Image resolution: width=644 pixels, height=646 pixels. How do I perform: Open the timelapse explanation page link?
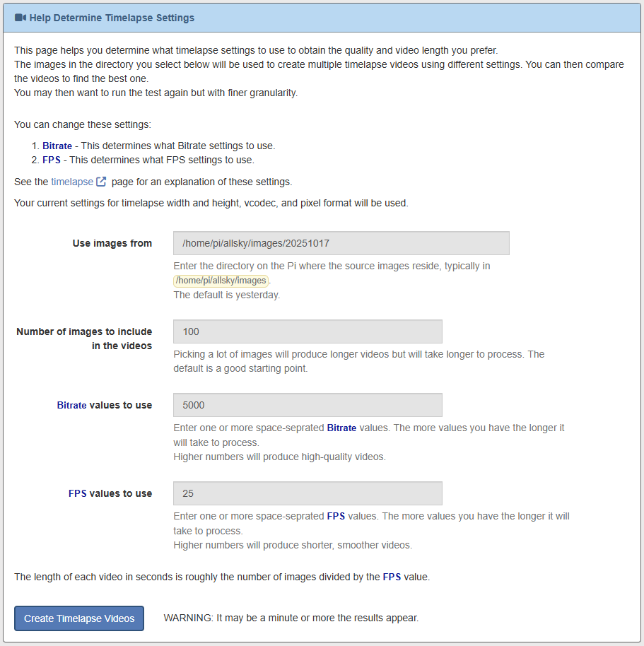[72, 182]
